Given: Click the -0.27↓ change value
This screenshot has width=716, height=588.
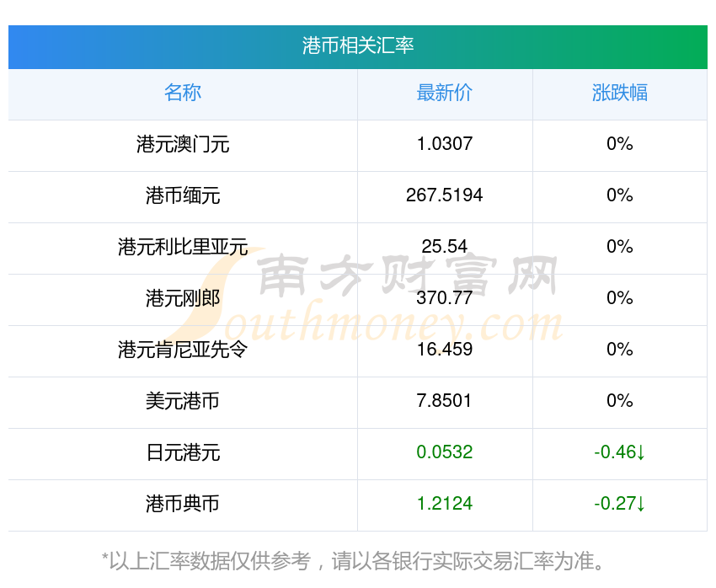Looking at the screenshot, I should (x=620, y=503).
